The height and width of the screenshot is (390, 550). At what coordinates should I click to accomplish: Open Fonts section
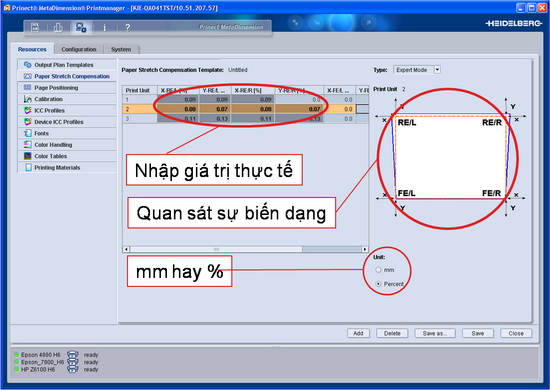[x=67, y=133]
